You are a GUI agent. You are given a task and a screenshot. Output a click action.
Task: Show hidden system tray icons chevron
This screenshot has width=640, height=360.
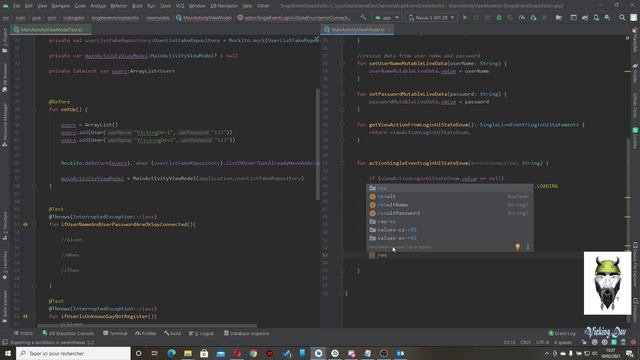(547, 353)
